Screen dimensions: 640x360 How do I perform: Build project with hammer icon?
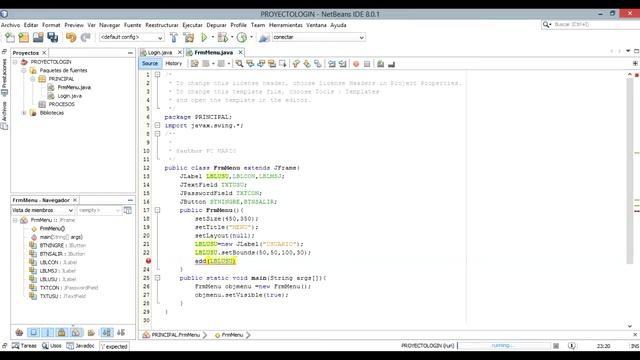tap(173, 38)
